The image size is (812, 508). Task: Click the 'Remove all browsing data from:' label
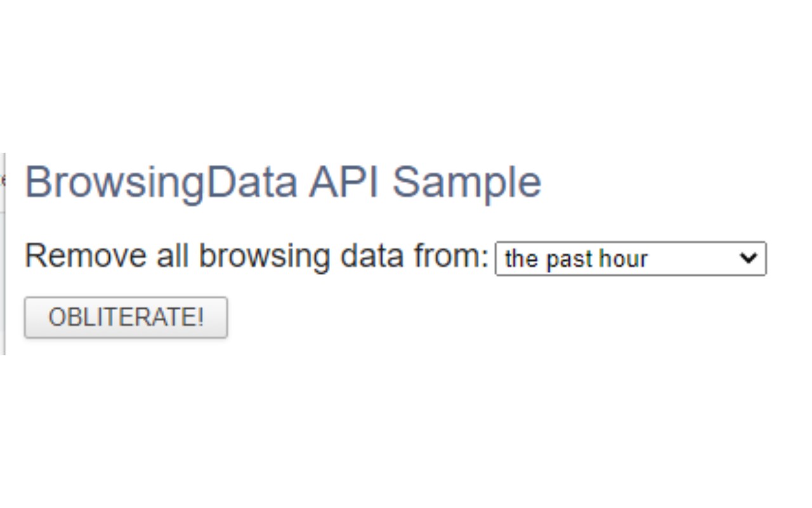[256, 255]
